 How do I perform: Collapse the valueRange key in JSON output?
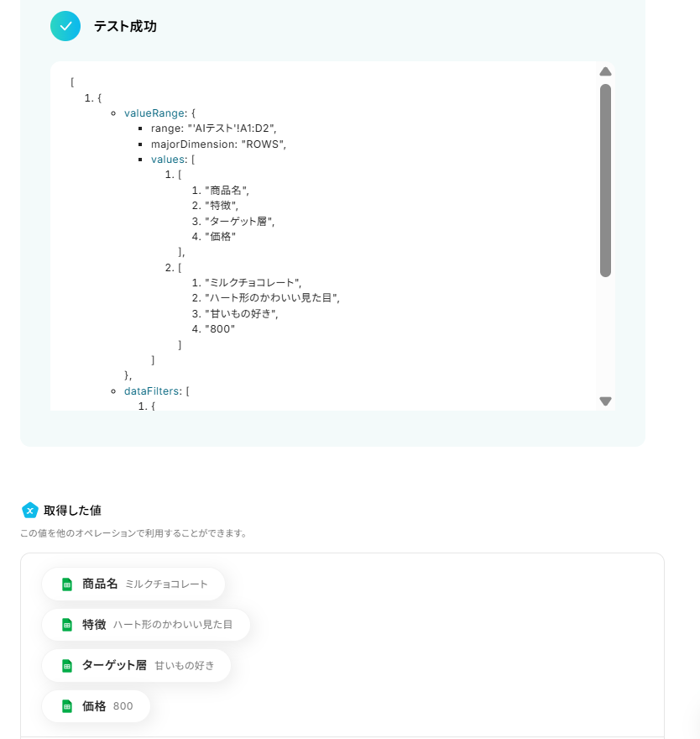(x=154, y=113)
